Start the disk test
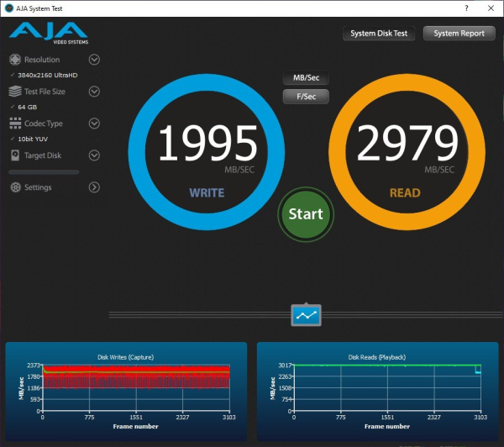Image resolution: width=504 pixels, height=447 pixels. click(x=306, y=214)
